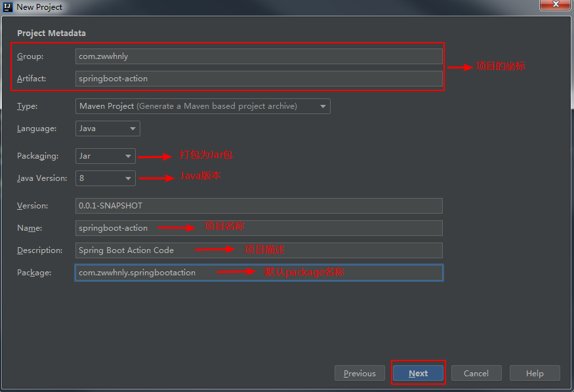
Task: Cancel the new project wizard
Action: point(476,374)
